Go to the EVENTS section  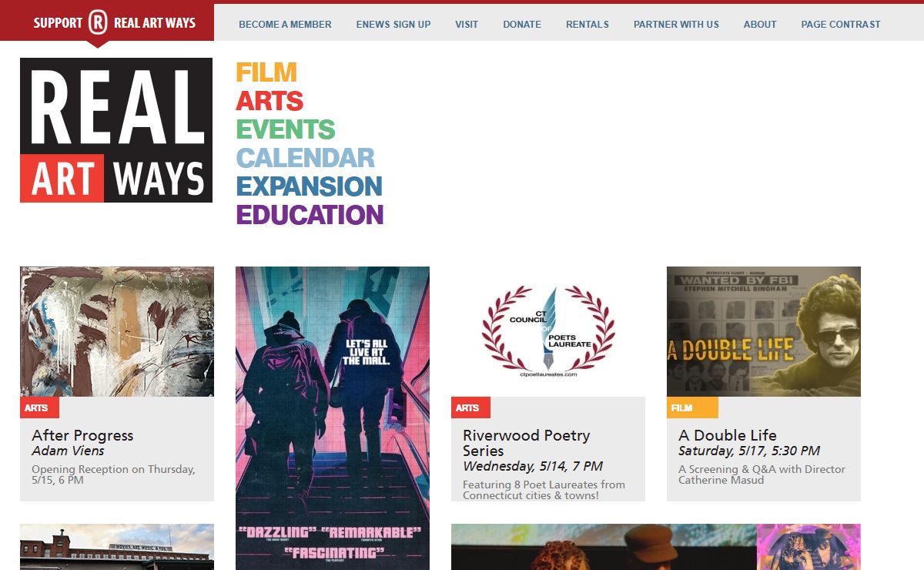point(286,129)
